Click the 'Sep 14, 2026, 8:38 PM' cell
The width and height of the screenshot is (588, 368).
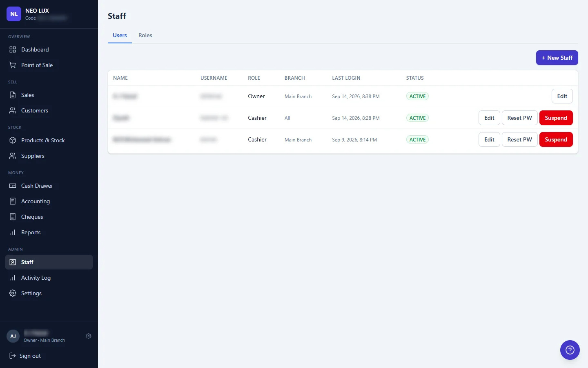pyautogui.click(x=356, y=96)
